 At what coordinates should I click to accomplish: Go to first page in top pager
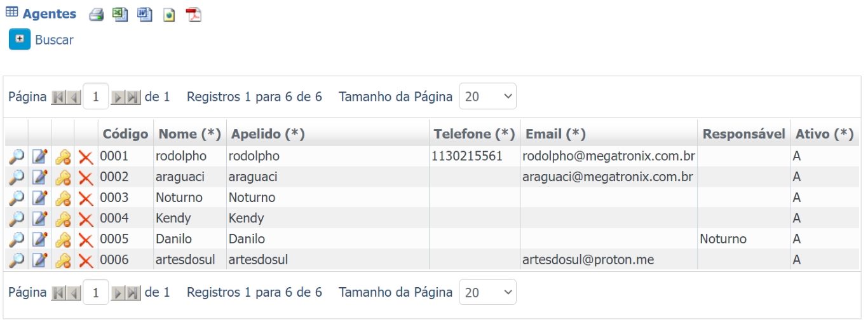[58, 97]
